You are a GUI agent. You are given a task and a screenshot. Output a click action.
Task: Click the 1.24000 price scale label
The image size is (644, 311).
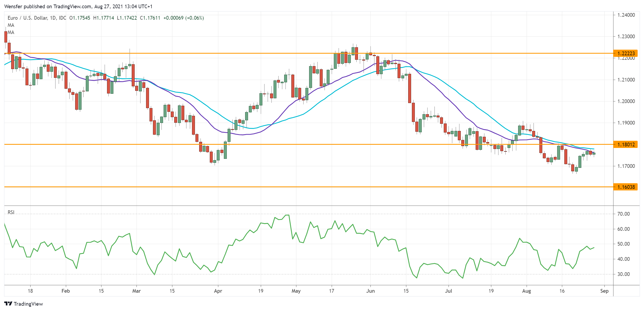626,15
